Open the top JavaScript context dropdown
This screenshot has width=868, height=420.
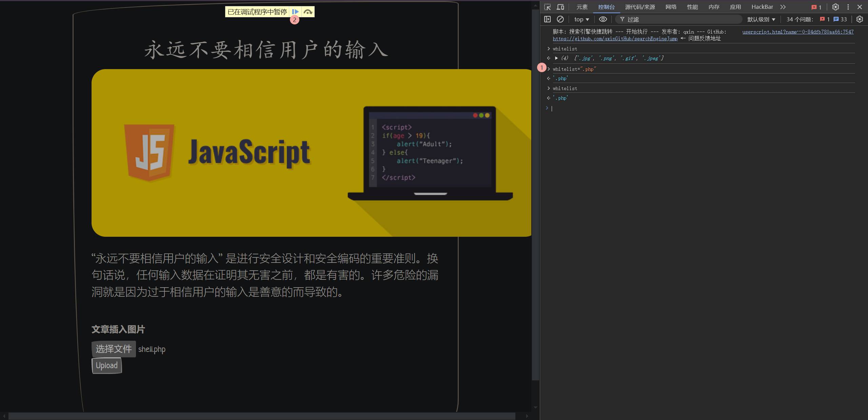581,19
